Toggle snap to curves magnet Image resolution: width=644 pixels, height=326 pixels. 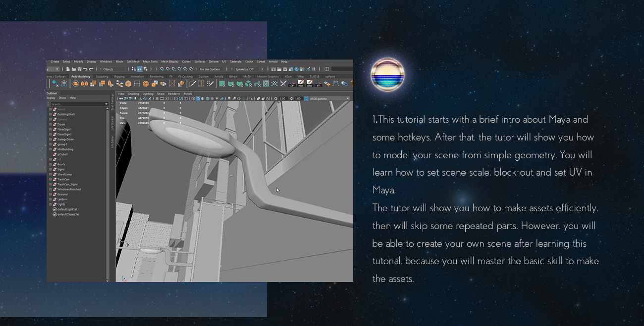click(x=168, y=69)
